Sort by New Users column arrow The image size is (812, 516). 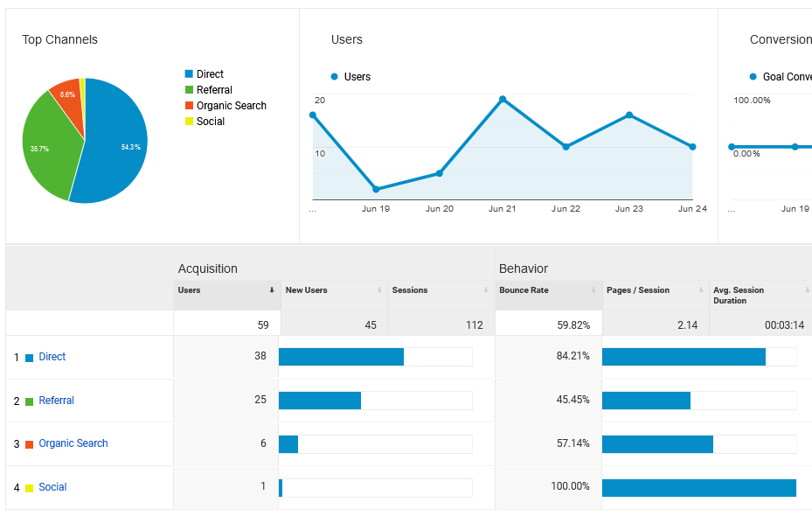(378, 290)
